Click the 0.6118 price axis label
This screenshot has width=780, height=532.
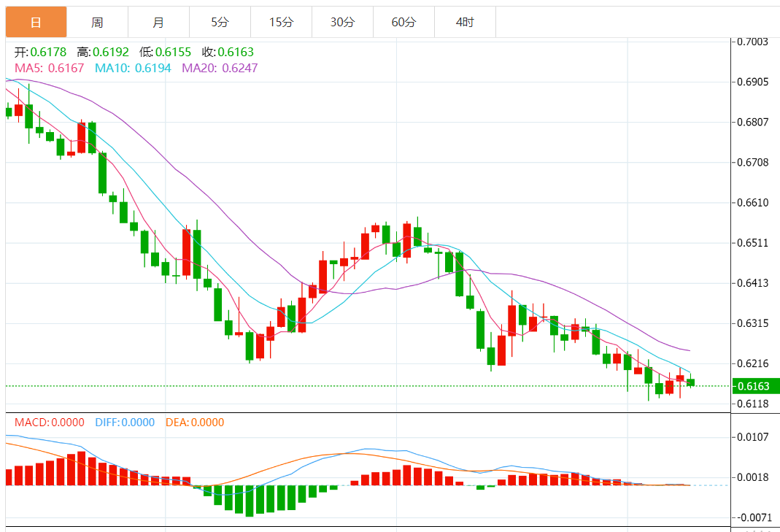coord(752,404)
